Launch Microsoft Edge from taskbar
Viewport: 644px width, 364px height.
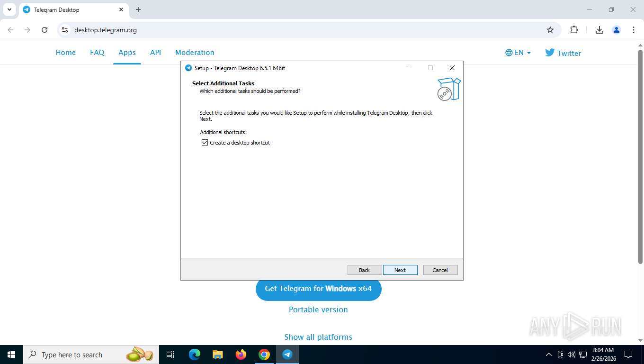(x=195, y=355)
